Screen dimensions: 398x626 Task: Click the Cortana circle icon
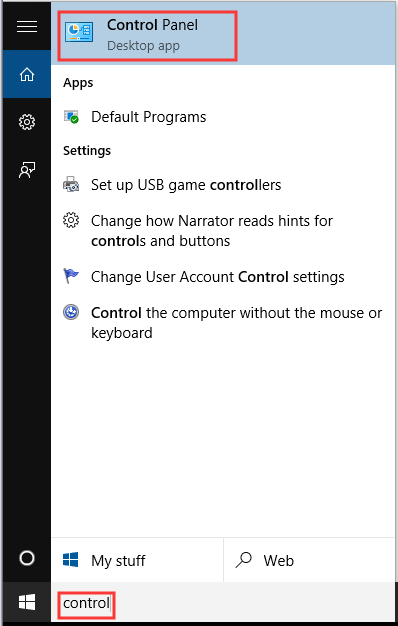tap(27, 558)
